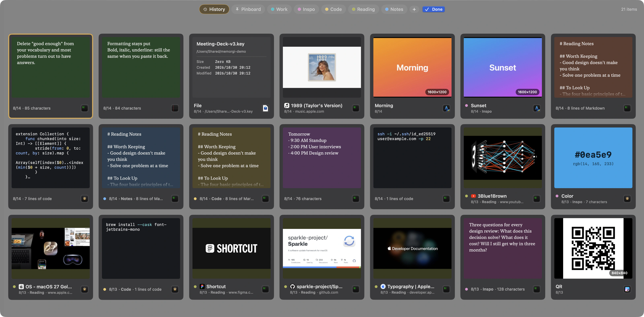Select the macOS 27 webpage preview
The width and height of the screenshot is (644, 317).
coord(51,248)
